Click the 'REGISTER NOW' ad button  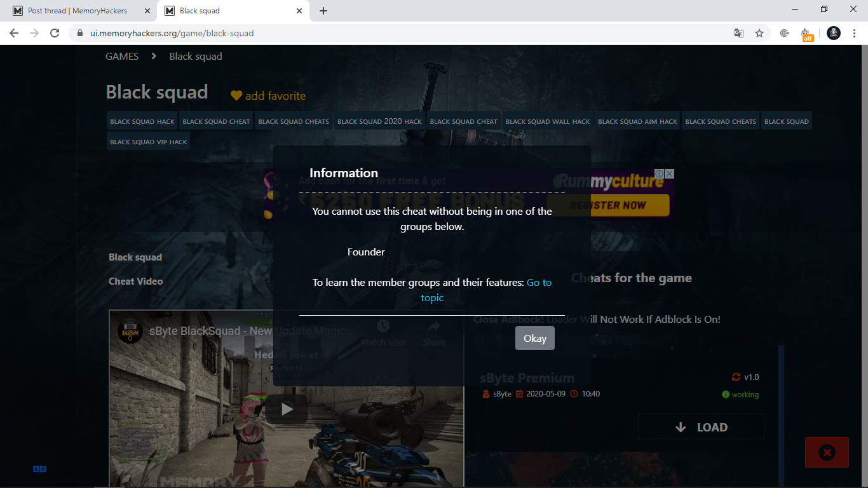(x=607, y=205)
